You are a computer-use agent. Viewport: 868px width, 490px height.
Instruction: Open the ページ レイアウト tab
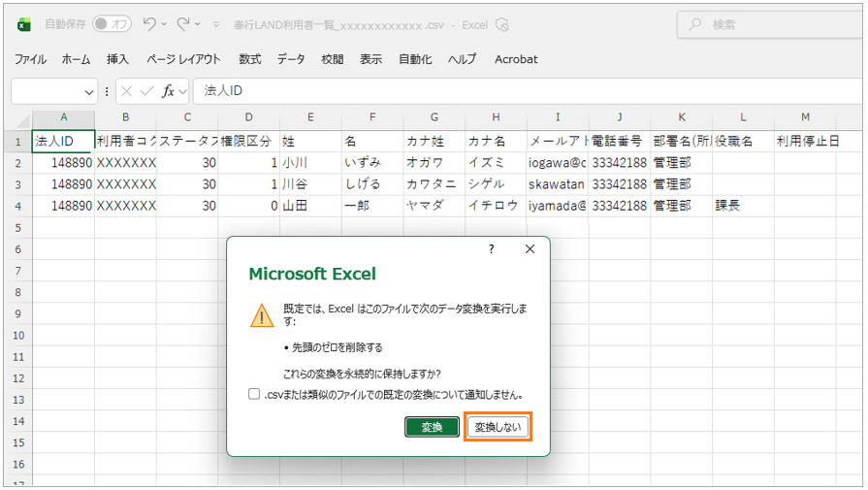(183, 59)
